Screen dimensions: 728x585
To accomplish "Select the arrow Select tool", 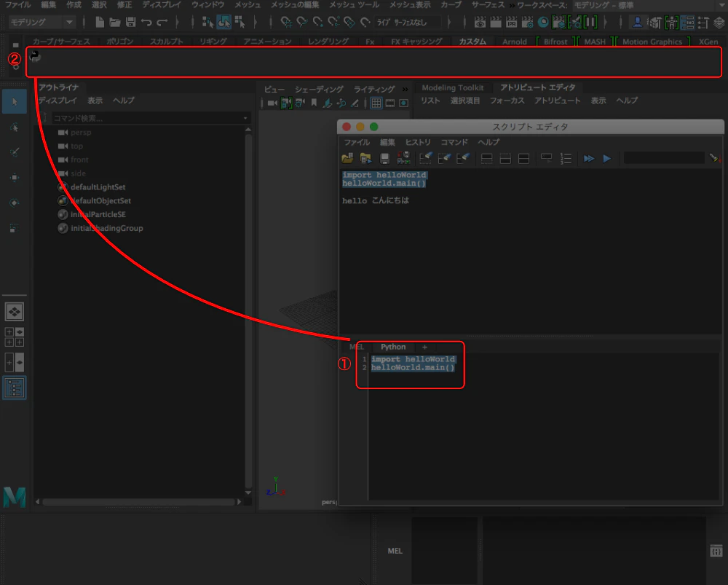I will point(15,102).
